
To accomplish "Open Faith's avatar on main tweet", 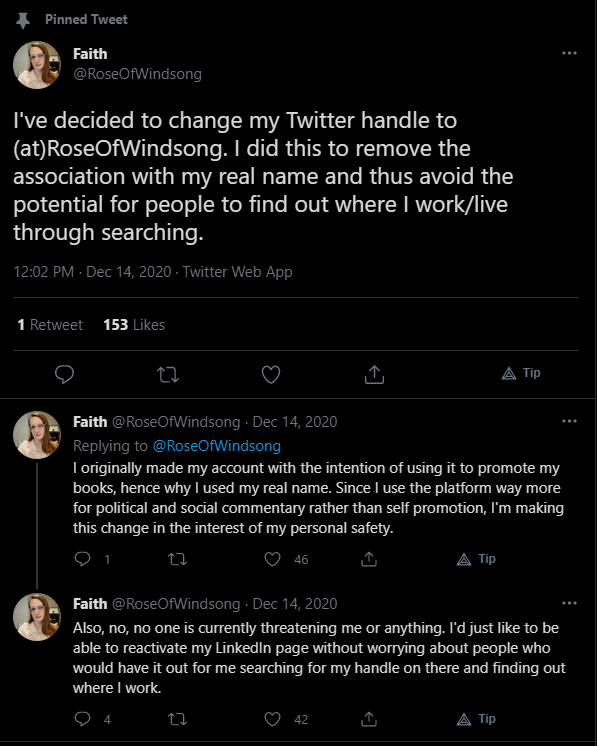I will click(x=37, y=65).
